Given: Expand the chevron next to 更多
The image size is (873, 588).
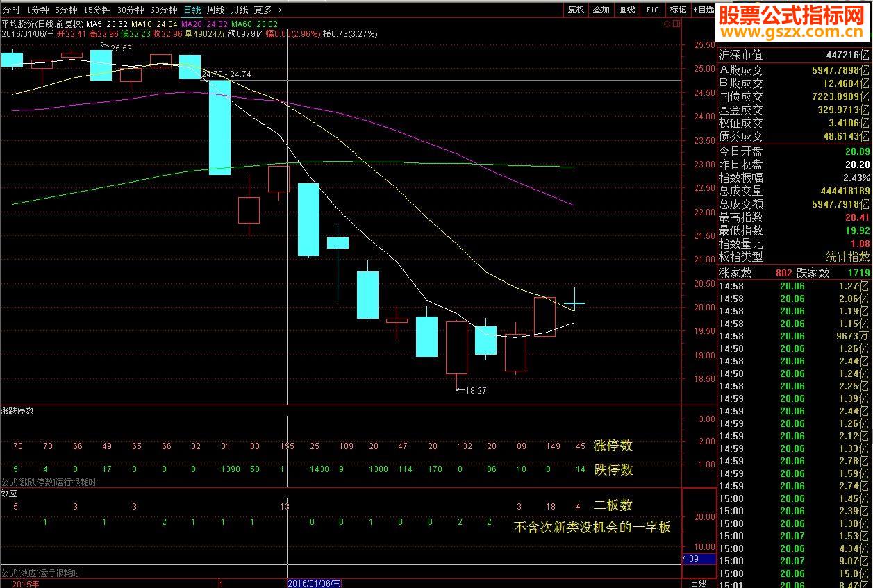Looking at the screenshot, I should (x=279, y=10).
